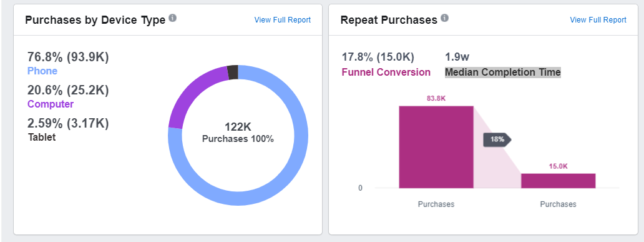This screenshot has height=242, width=644.
Task: Click the Repeat Purchases heading
Action: [x=389, y=20]
